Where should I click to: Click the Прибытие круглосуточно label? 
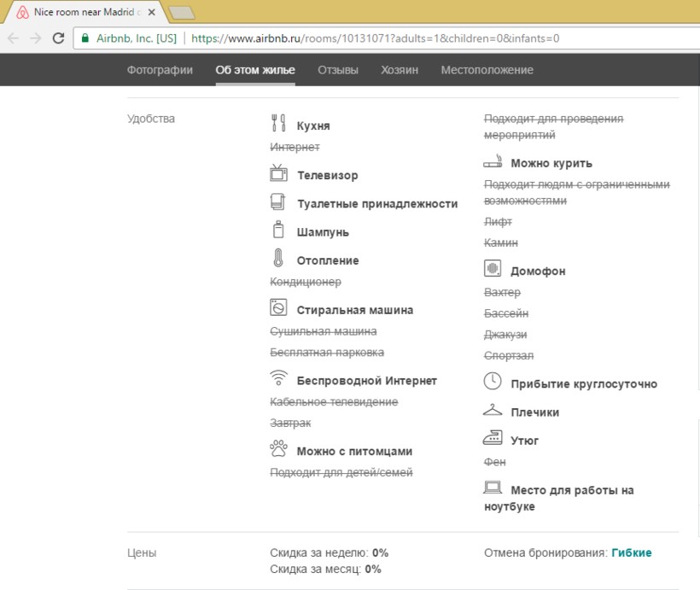[x=584, y=384]
